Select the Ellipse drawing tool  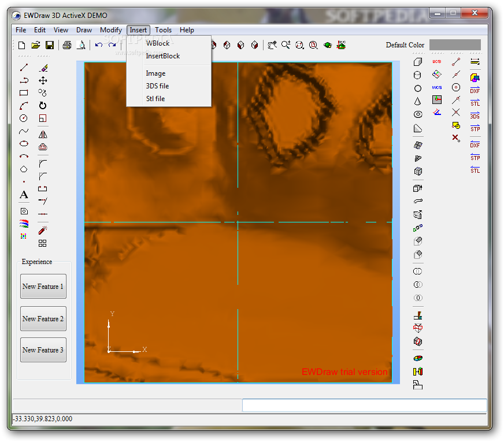coord(24,144)
